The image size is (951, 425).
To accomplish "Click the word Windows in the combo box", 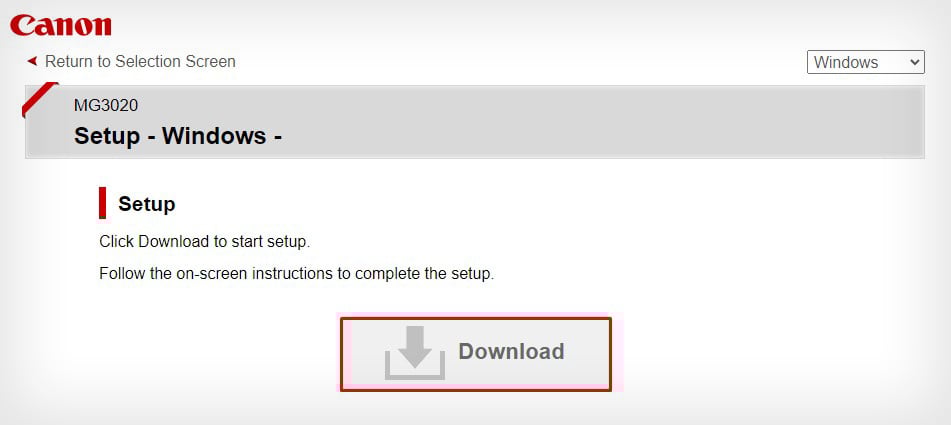I will click(x=845, y=62).
